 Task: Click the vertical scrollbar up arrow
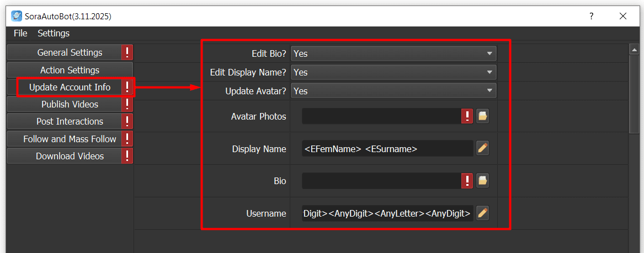point(634,50)
